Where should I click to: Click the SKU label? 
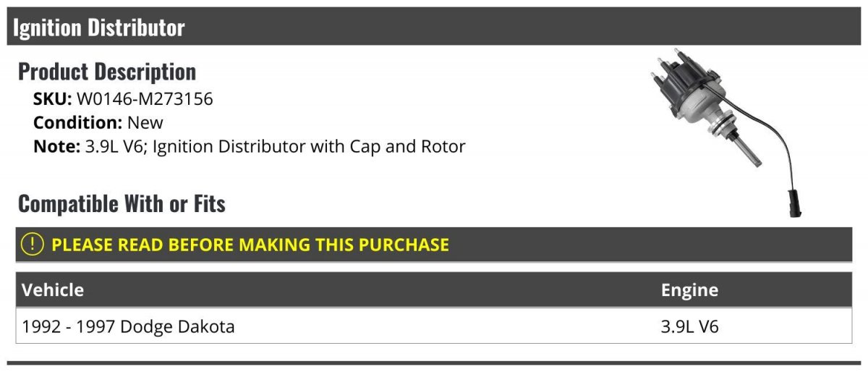click(52, 99)
